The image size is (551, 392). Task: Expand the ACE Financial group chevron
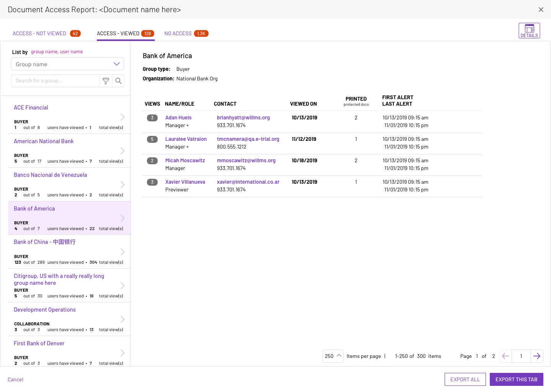(x=122, y=117)
